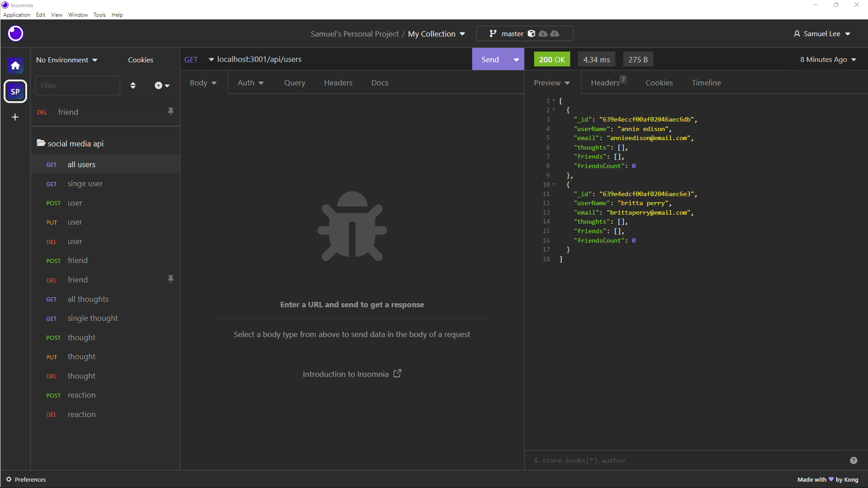Open help for the JSONPath filter
Screen dimensions: 868x488
point(854,460)
